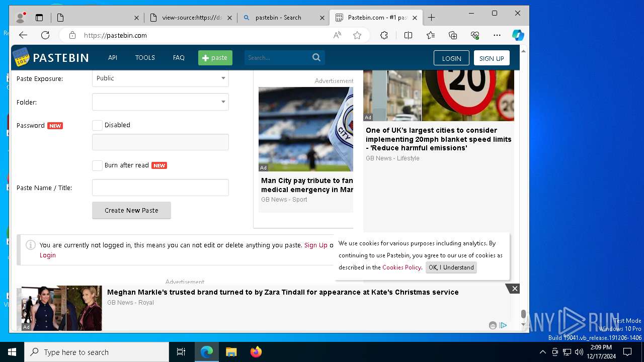Open the volume control tray icon
This screenshot has width=644, height=362.
click(x=579, y=352)
